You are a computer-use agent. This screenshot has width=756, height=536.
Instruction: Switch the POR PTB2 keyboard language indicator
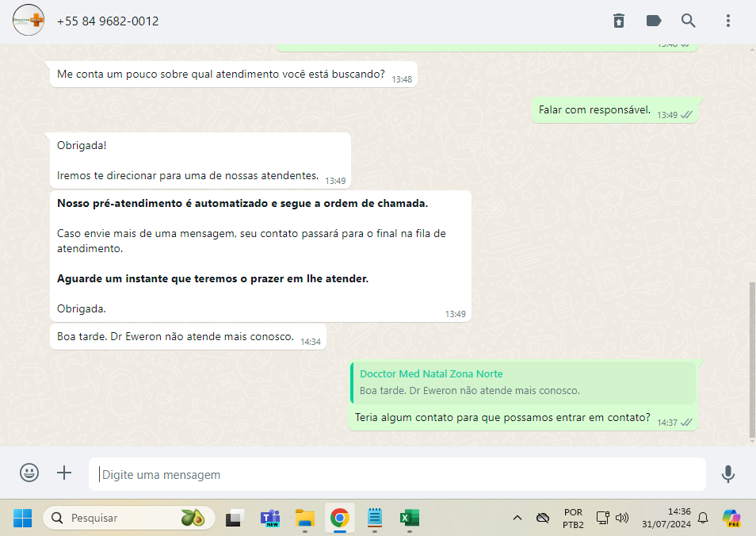[x=573, y=518]
